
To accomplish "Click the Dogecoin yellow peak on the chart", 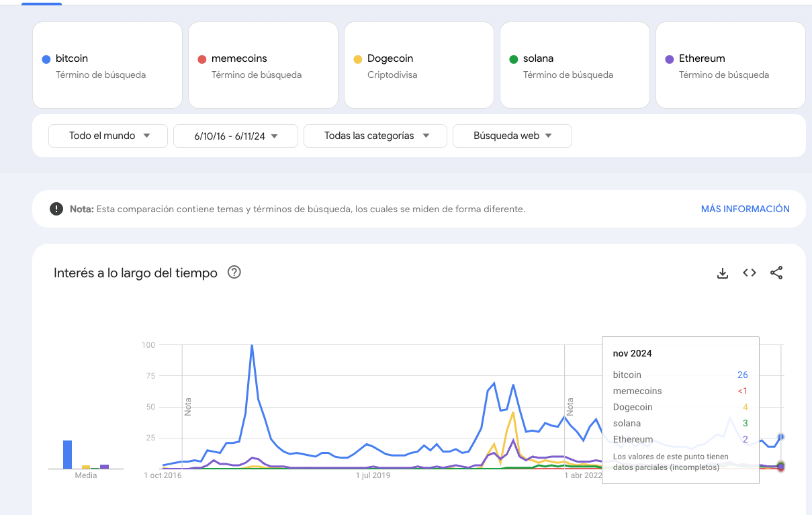I will point(513,412).
